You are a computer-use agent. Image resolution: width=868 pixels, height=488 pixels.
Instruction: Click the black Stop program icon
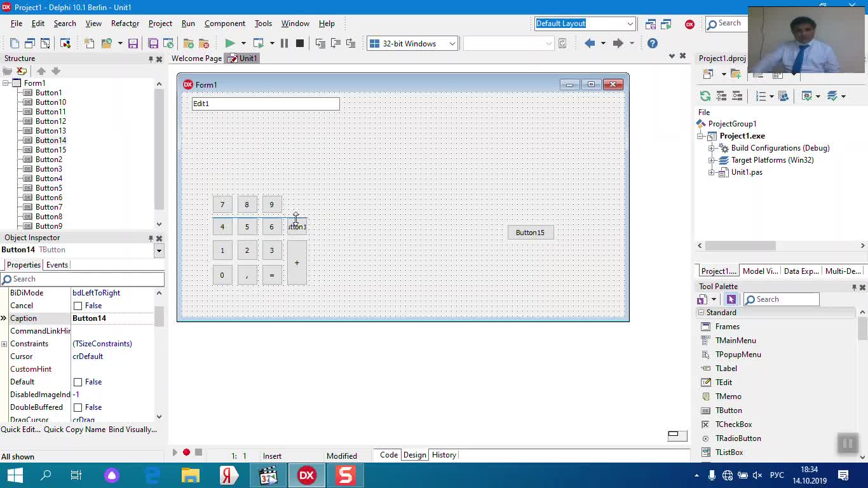pos(300,43)
